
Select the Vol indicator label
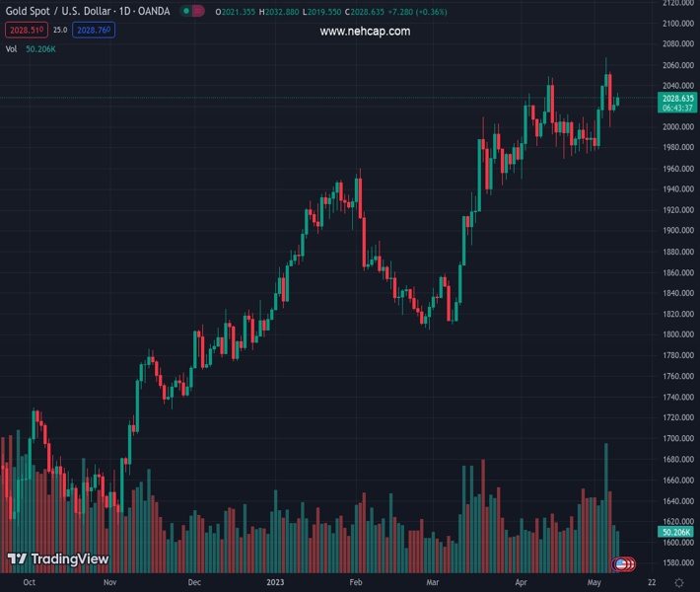tap(11, 48)
